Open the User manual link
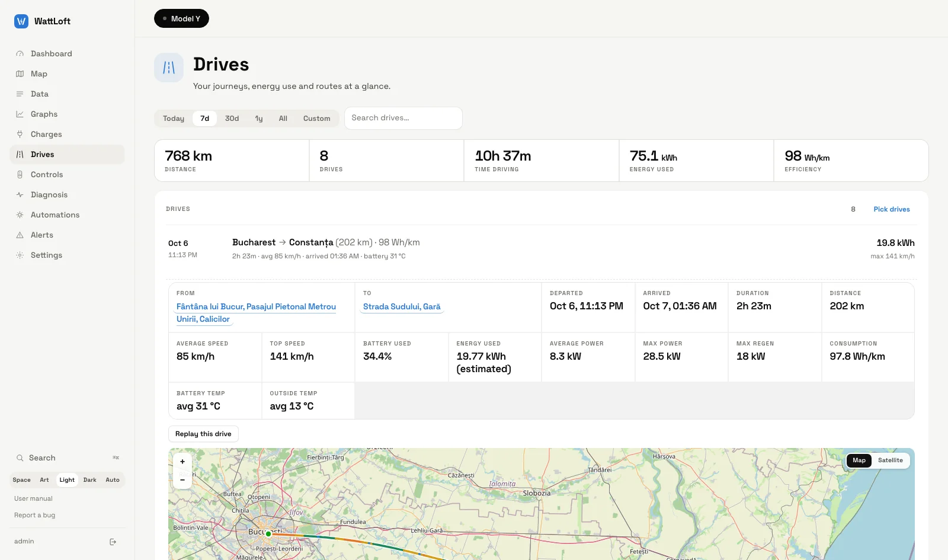 tap(33, 499)
